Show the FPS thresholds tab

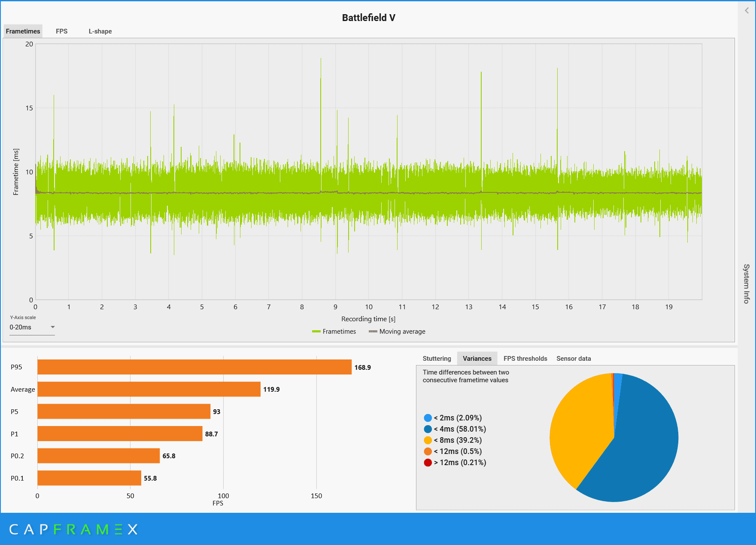[x=525, y=359]
